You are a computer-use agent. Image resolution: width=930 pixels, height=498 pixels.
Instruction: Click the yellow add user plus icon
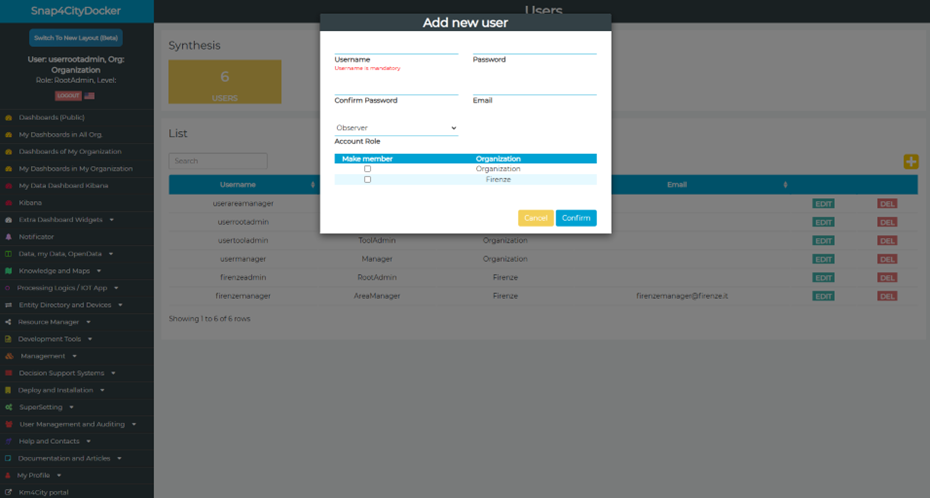coord(910,162)
